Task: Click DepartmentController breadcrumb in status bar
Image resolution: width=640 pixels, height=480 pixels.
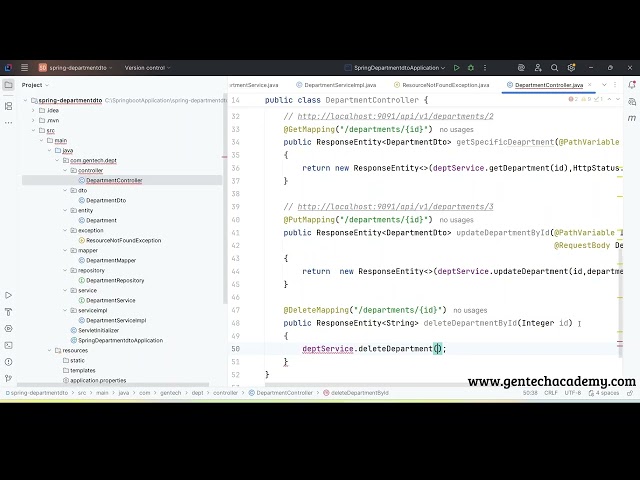Action: (x=280, y=393)
